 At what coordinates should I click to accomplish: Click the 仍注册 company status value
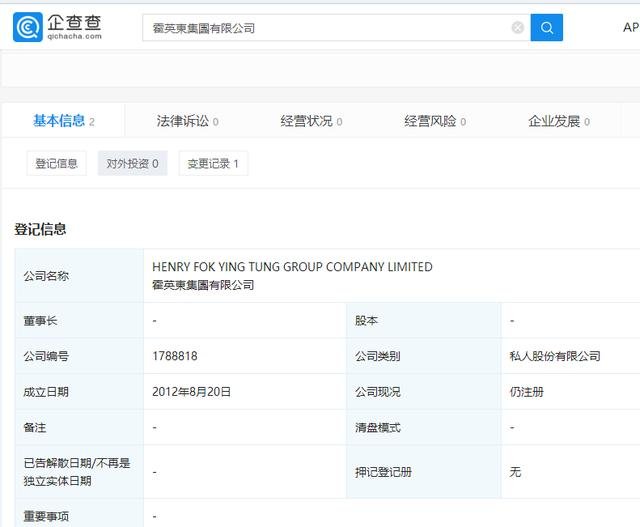(x=526, y=392)
